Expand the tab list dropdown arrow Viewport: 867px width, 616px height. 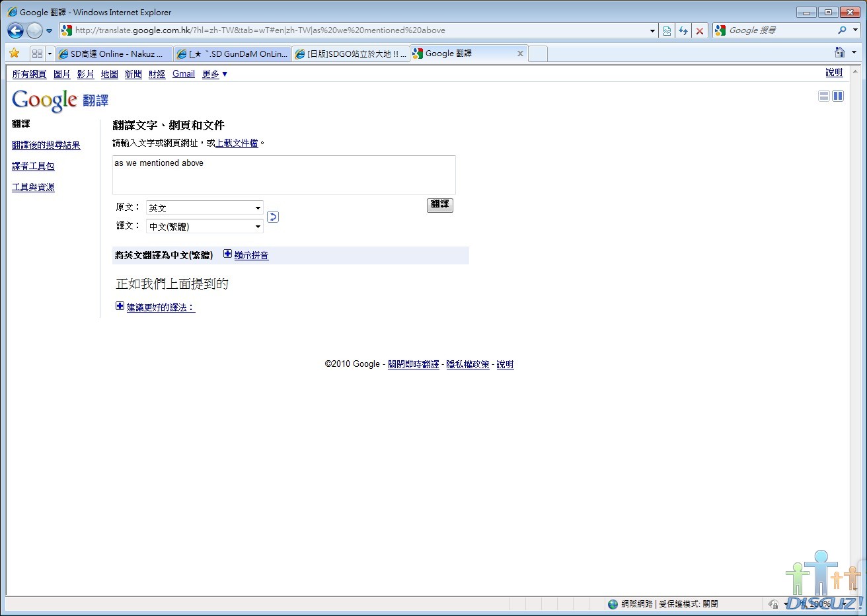coord(50,54)
